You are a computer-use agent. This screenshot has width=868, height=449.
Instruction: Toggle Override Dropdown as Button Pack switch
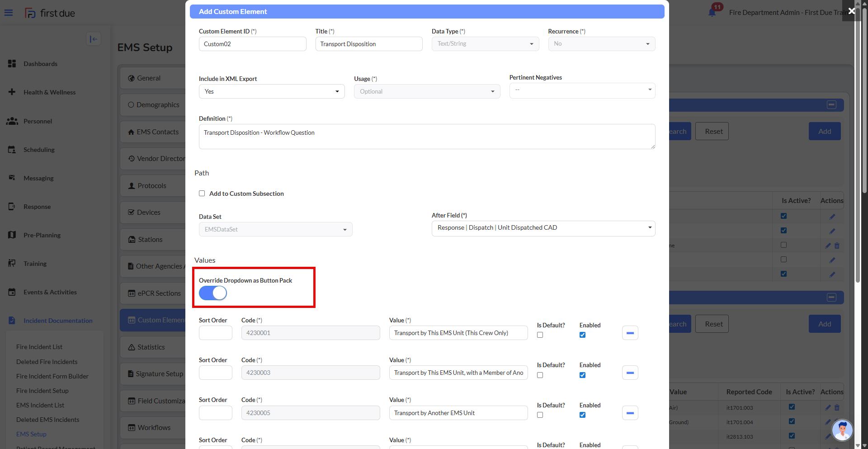(213, 293)
